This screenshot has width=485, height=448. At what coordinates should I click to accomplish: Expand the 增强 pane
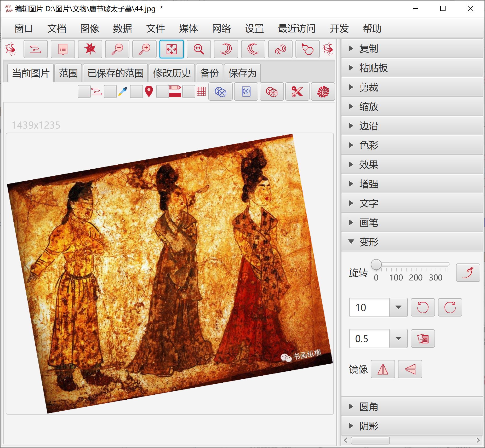pyautogui.click(x=412, y=184)
